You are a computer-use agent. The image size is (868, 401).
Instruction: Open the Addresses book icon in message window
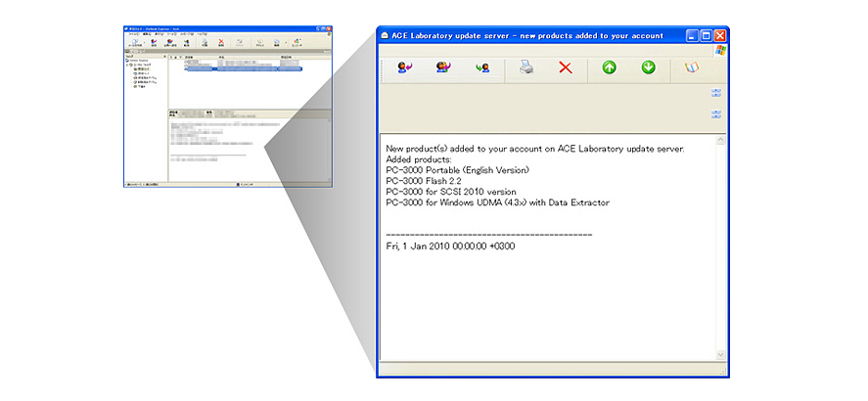coord(692,67)
